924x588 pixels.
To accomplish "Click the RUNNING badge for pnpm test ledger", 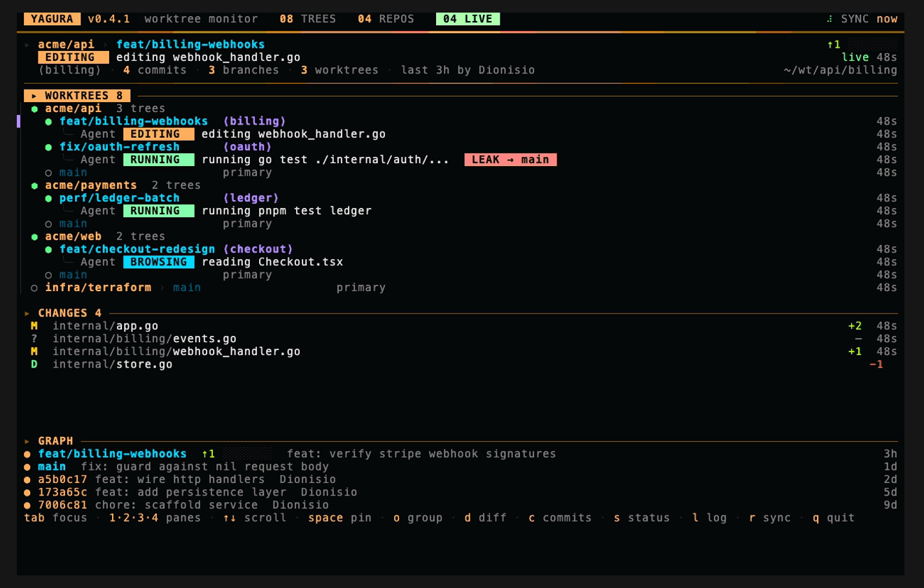I will click(159, 211).
